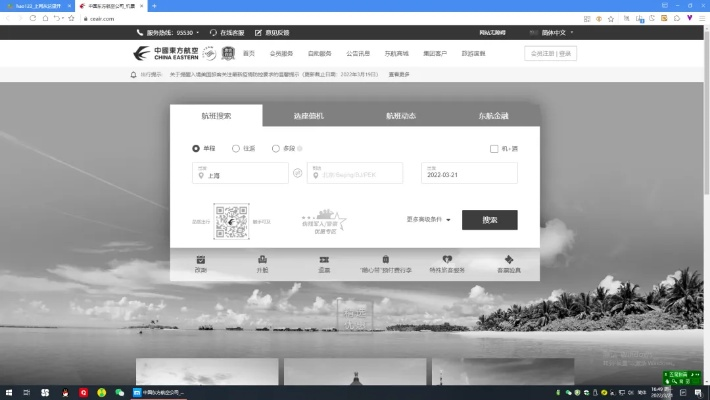The height and width of the screenshot is (400, 710).
Task: Open the 升舱 upgrade seat icon
Action: [262, 260]
